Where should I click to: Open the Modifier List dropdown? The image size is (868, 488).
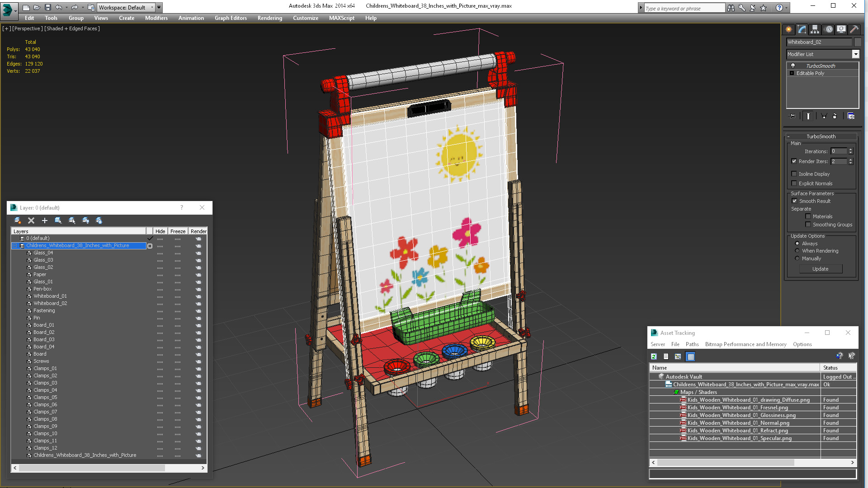click(x=855, y=54)
